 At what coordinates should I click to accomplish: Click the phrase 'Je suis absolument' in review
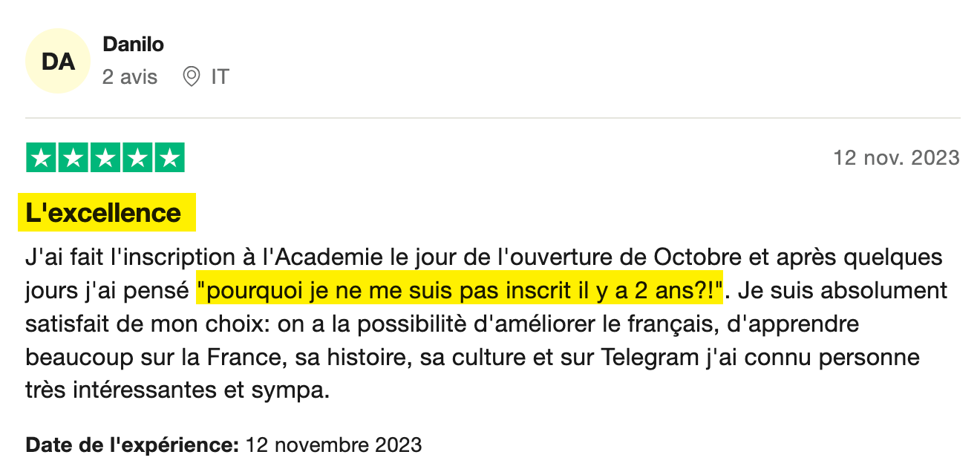pyautogui.click(x=843, y=291)
